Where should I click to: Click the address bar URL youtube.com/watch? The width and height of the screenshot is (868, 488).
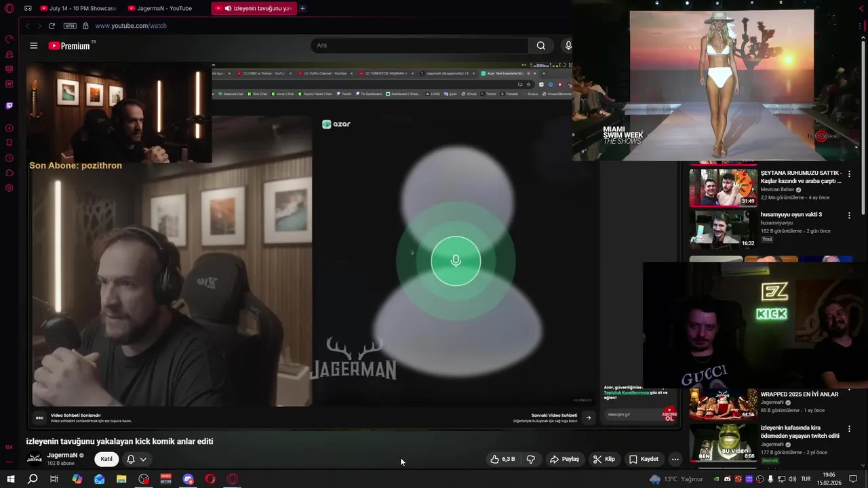pyautogui.click(x=131, y=26)
